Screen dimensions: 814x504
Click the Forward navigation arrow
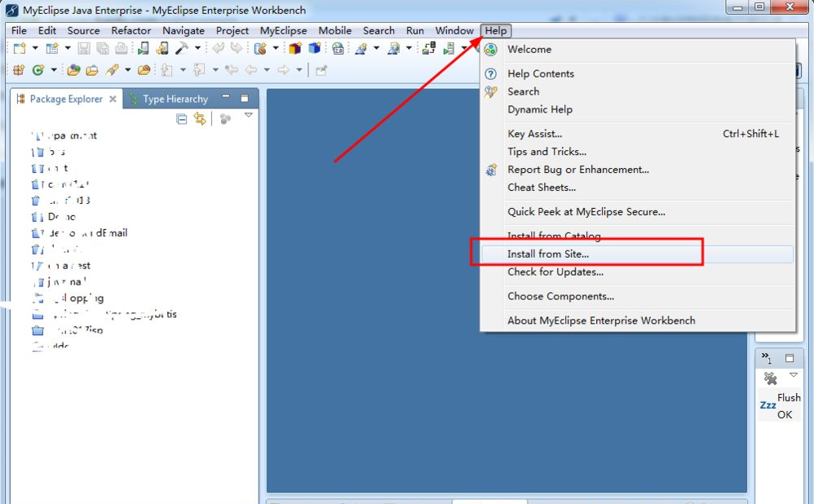click(x=284, y=69)
